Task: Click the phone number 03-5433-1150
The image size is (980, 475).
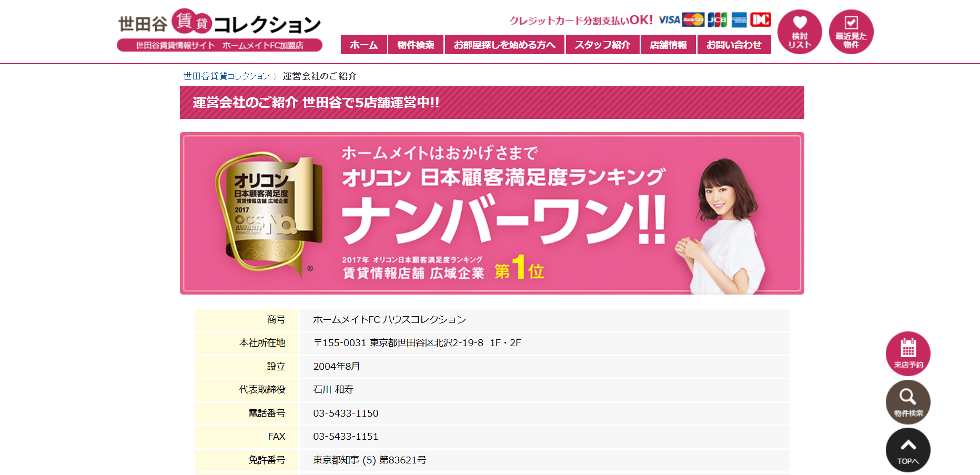Action: tap(346, 413)
